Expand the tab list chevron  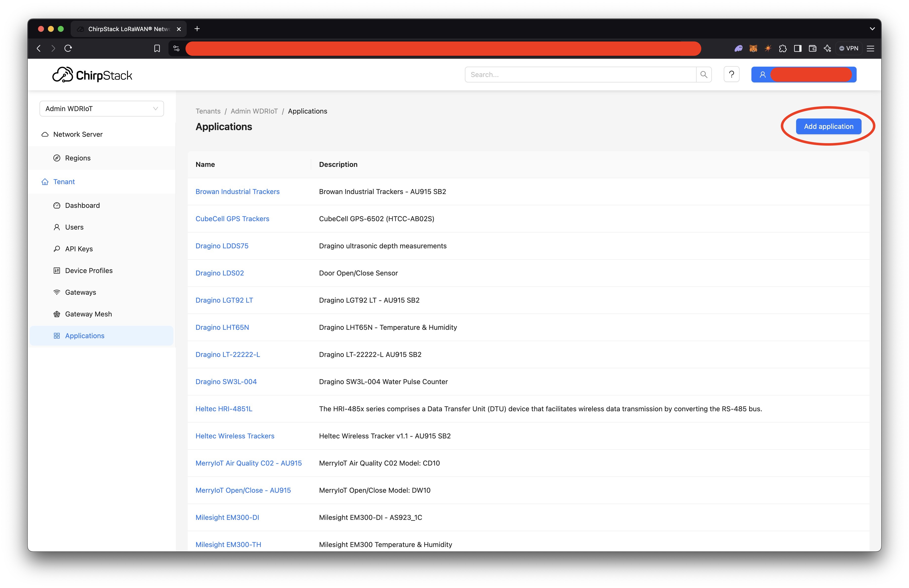coord(872,29)
